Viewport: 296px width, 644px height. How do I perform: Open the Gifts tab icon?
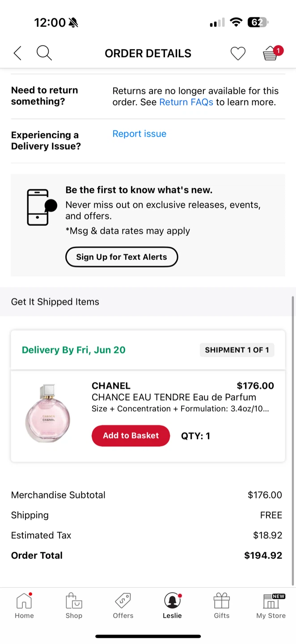pyautogui.click(x=221, y=606)
